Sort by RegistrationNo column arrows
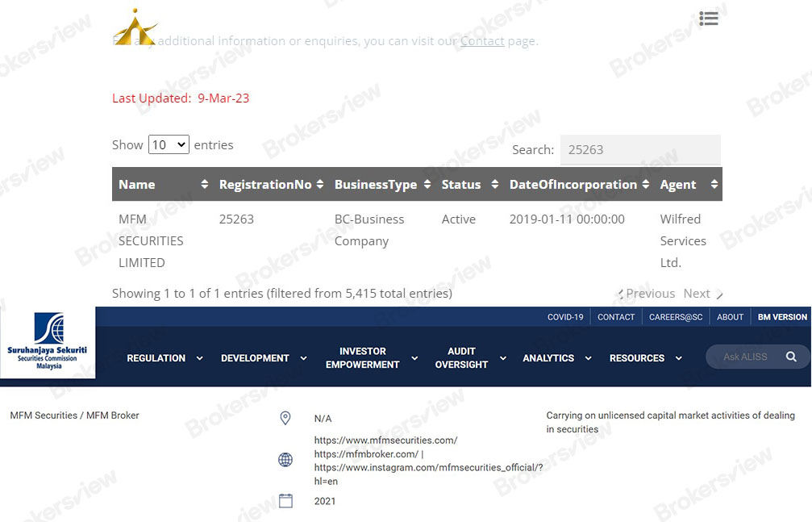 click(x=320, y=184)
